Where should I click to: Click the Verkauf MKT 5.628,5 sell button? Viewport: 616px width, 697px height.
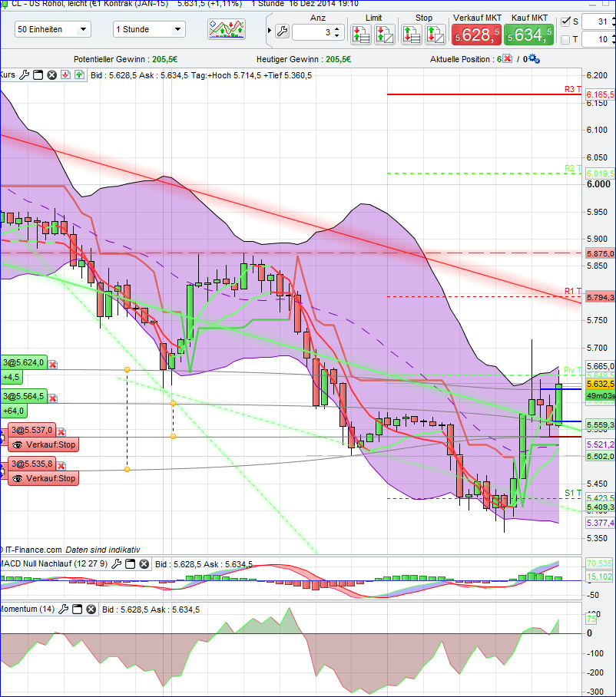[x=476, y=34]
